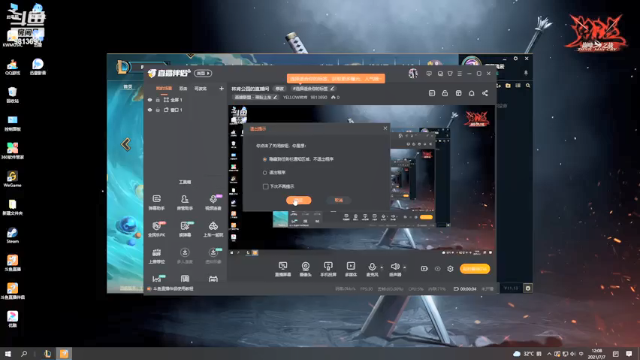
Task: Toggle visibility of the 全屏1 source
Action: click(x=150, y=100)
